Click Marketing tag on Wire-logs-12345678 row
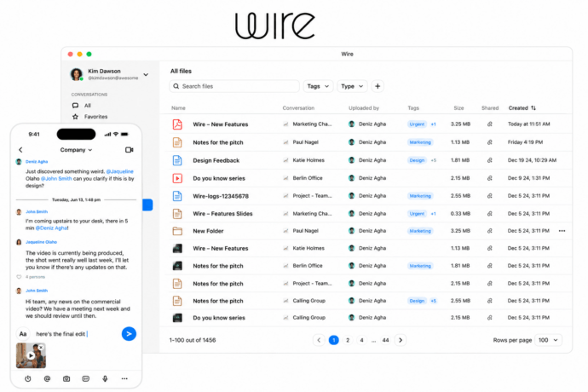This screenshot has width=588, height=392. [x=420, y=196]
